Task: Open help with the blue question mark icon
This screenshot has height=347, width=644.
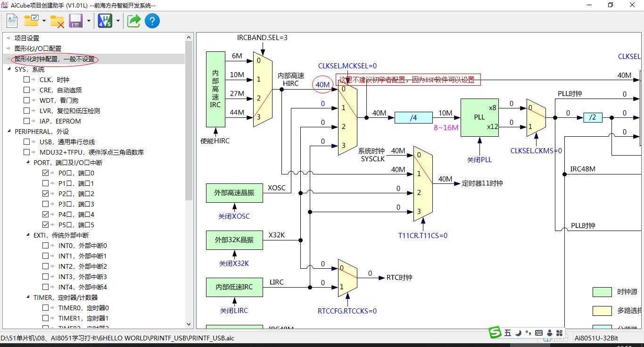Action: [152, 21]
